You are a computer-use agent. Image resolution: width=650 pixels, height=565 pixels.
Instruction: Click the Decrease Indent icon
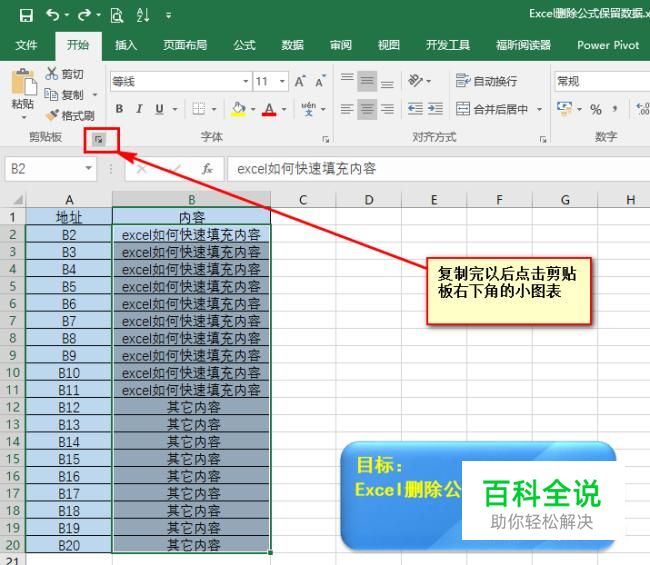415,109
